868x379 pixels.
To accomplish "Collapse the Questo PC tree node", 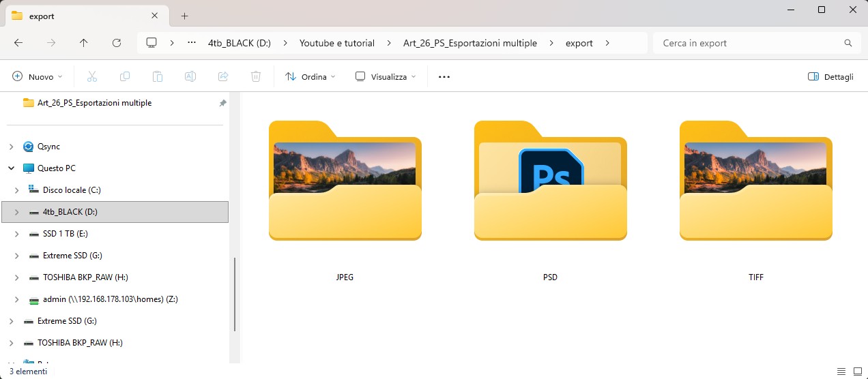I will pyautogui.click(x=12, y=168).
